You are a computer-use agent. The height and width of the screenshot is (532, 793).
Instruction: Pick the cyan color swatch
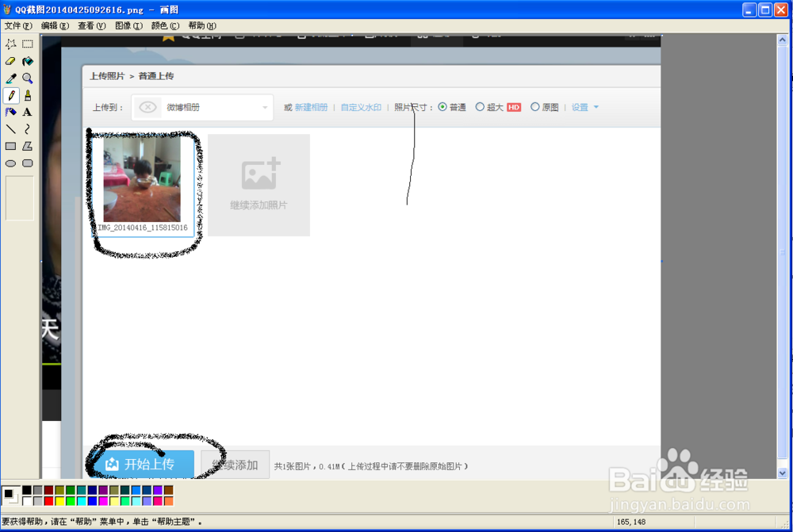82,500
